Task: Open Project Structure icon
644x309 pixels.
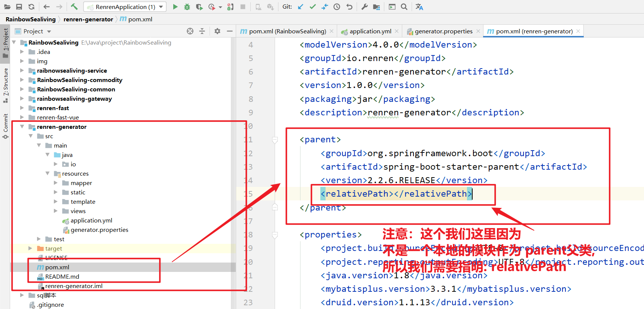Action: click(376, 7)
